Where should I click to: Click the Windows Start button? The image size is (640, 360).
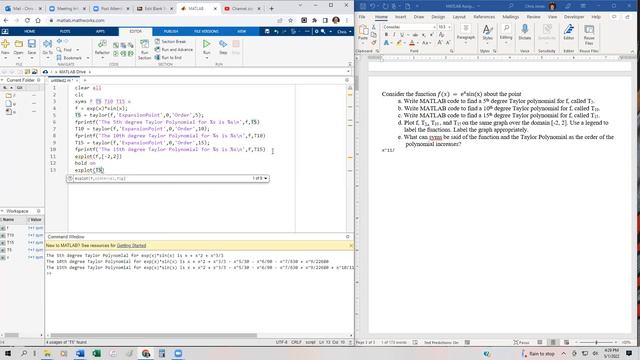coord(8,353)
